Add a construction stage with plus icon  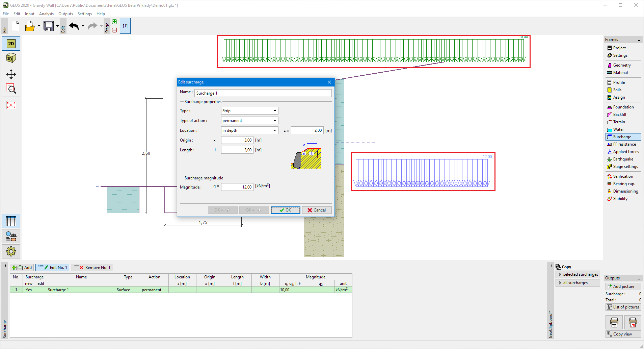pos(114,22)
